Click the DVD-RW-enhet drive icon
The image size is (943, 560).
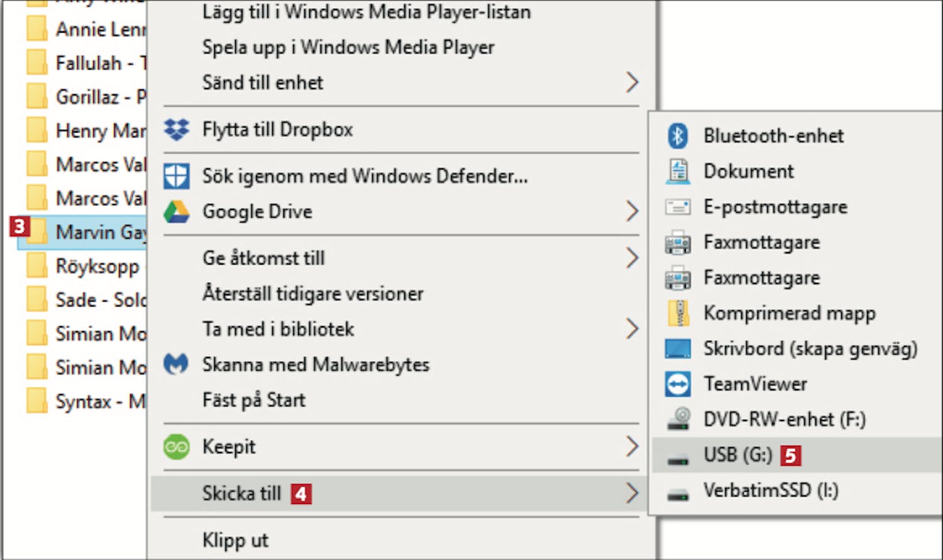(678, 419)
